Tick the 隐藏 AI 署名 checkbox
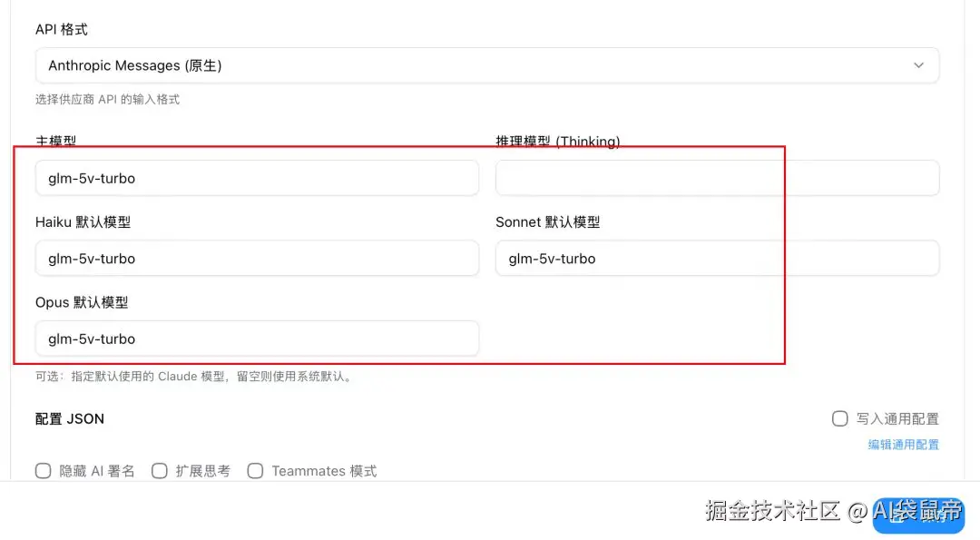Viewport: 980px width, 540px height. [43, 470]
